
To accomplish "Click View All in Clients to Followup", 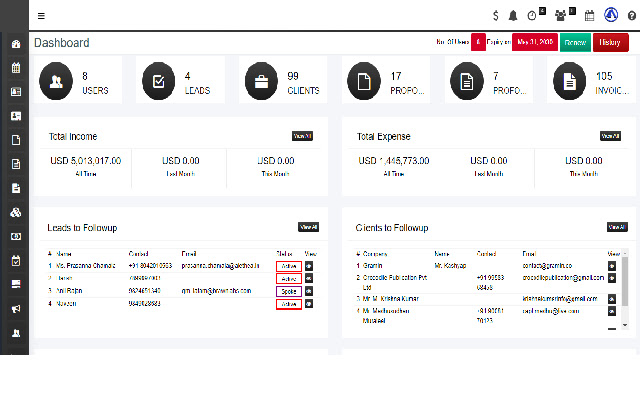I will pyautogui.click(x=617, y=227).
